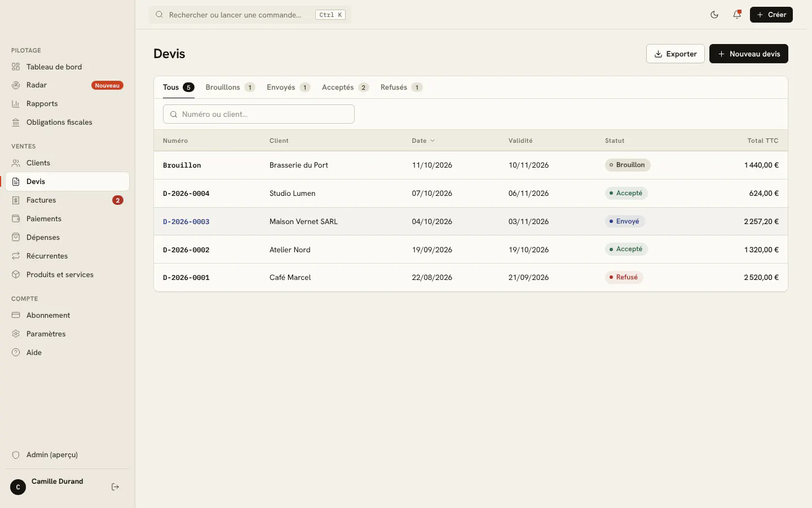Screen dimensions: 812x508
Task: Click the Paramètres gear icon
Action: pos(16,334)
